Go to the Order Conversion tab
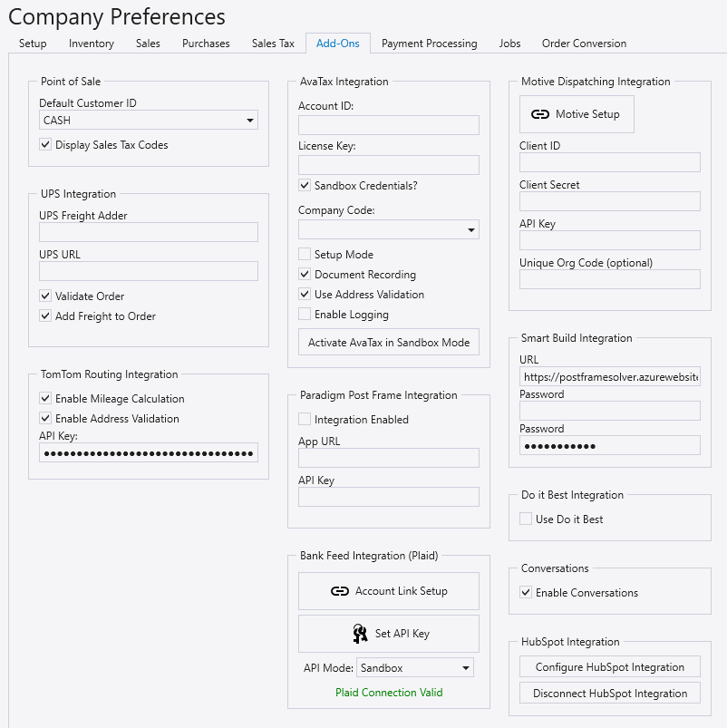This screenshot has height=728, width=727. tap(584, 44)
